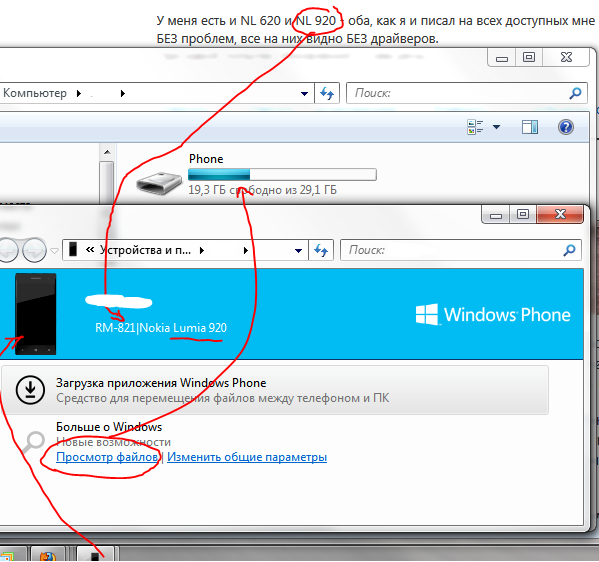Click the change view icon
599x562 pixels.
(475, 127)
